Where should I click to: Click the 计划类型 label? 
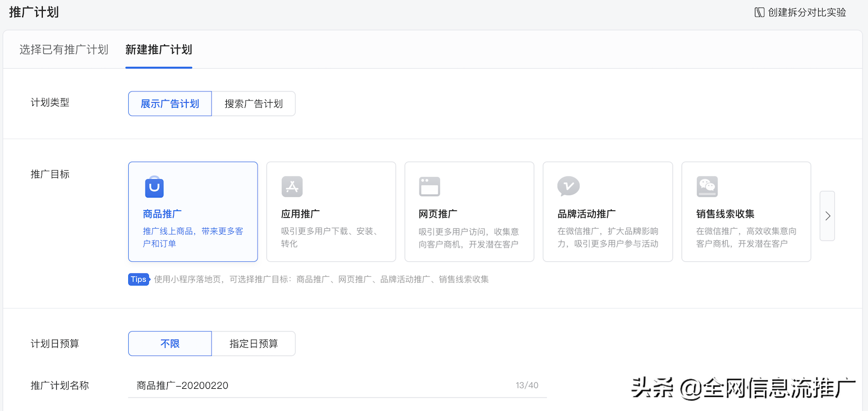(x=50, y=103)
